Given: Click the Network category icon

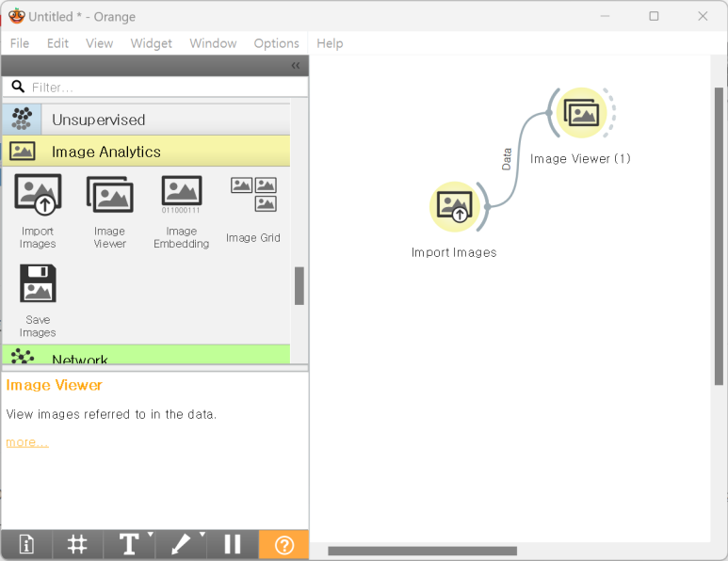Looking at the screenshot, I should (x=22, y=356).
